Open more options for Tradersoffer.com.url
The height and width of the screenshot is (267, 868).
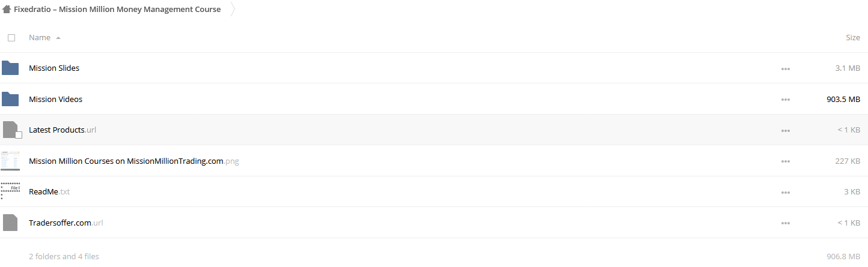[785, 223]
